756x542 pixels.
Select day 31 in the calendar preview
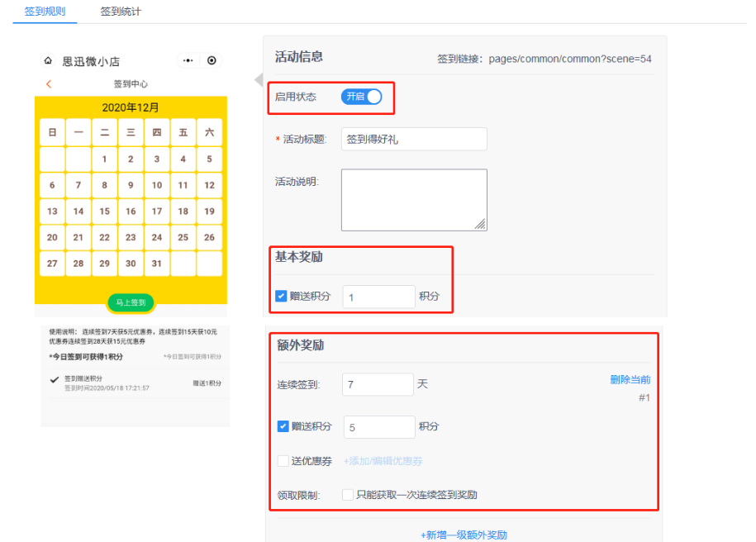coord(157,264)
